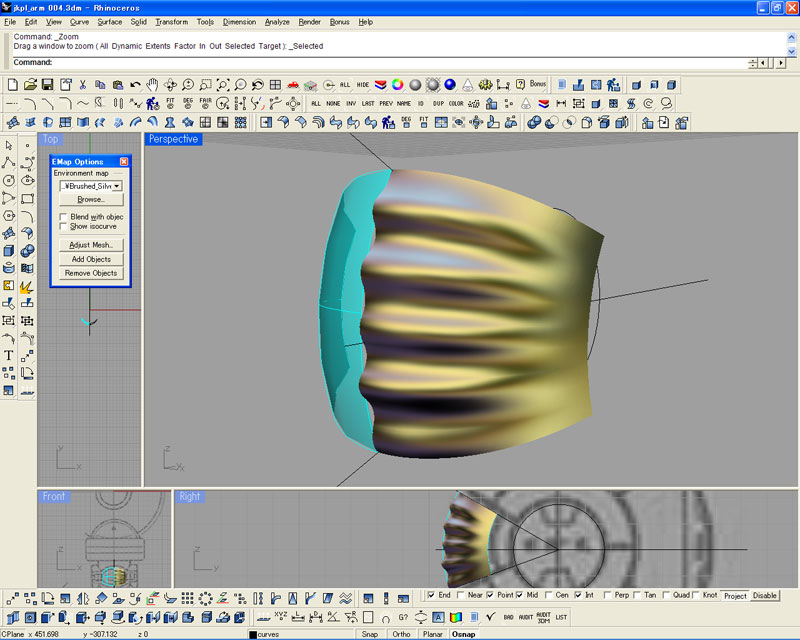Image resolution: width=800 pixels, height=640 pixels.
Task: Enable Show isocurve checkbox
Action: point(63,226)
